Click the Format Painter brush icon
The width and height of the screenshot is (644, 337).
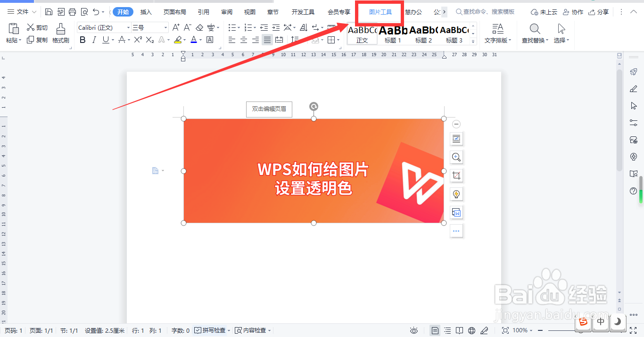click(x=60, y=28)
